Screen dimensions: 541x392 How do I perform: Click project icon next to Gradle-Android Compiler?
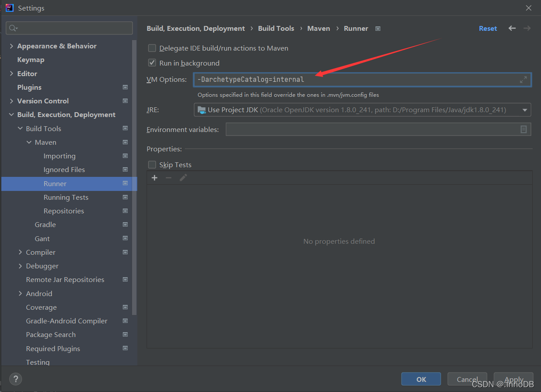[125, 321]
